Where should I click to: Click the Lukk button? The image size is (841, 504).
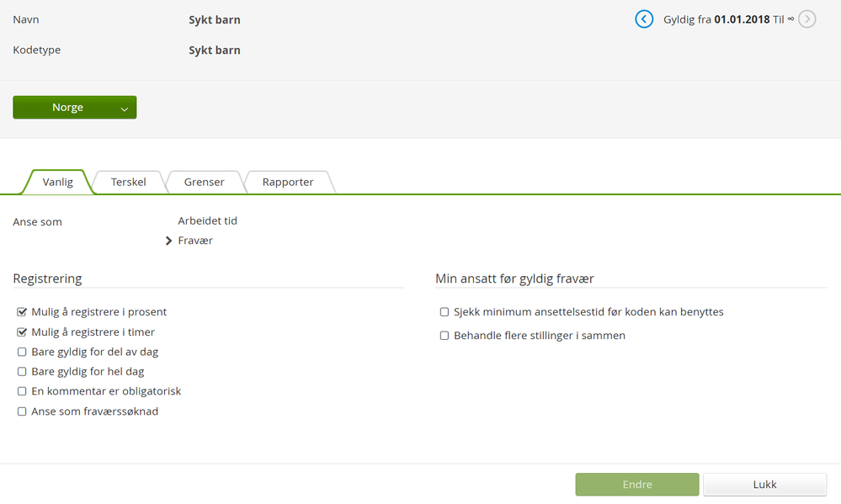tap(764, 485)
